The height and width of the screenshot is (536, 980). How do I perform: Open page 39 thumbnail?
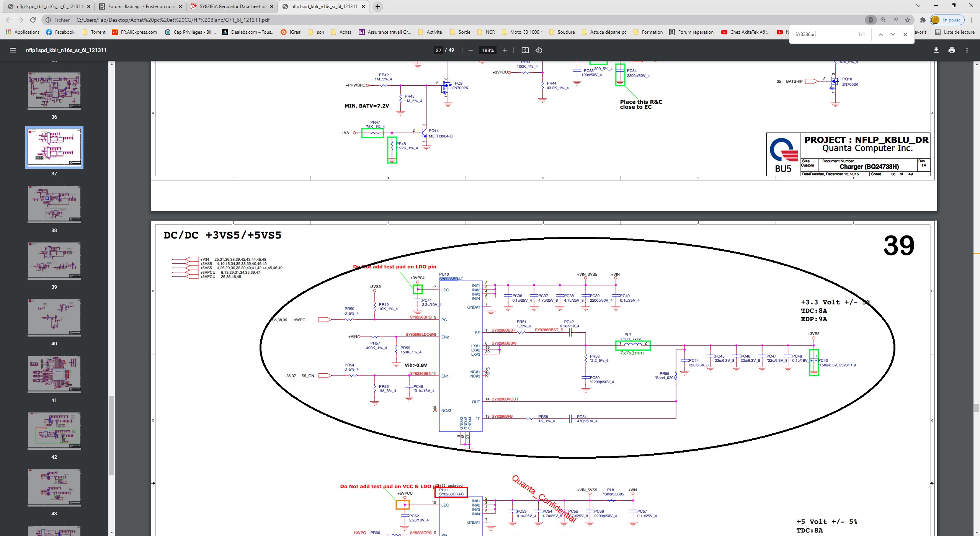click(54, 261)
